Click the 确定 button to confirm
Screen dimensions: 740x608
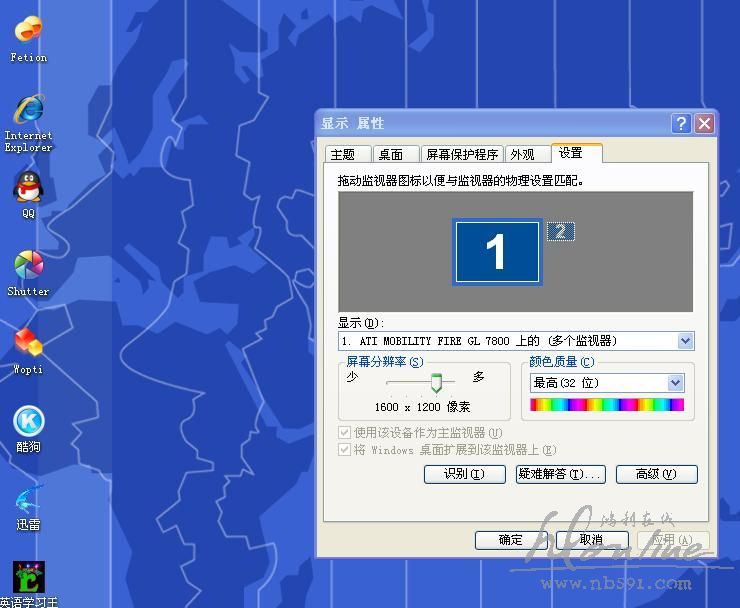point(511,540)
